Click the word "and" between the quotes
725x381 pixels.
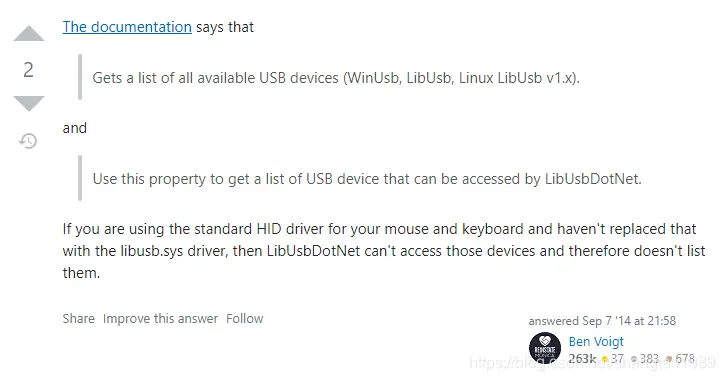coord(74,128)
